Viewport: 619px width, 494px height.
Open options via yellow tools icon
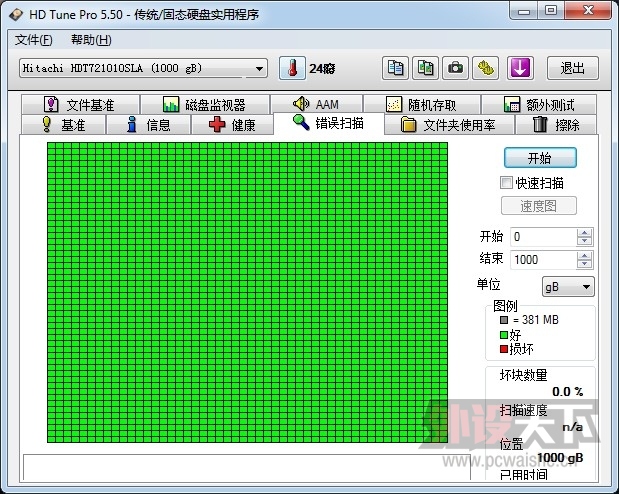click(486, 68)
